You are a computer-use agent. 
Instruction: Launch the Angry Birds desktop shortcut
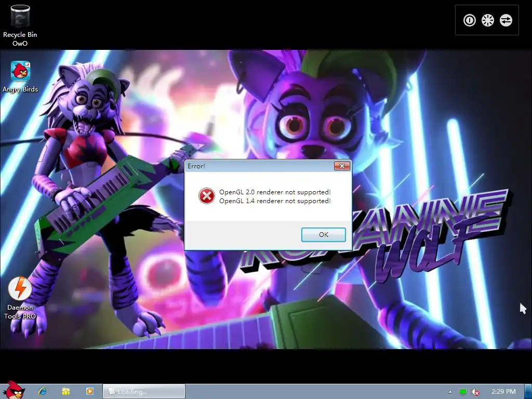20,77
